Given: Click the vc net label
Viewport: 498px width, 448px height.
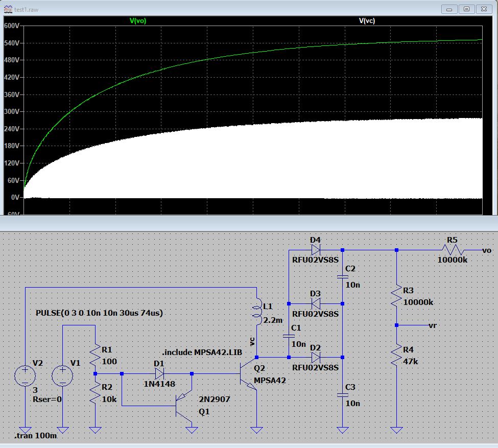Looking at the screenshot, I should (x=252, y=342).
